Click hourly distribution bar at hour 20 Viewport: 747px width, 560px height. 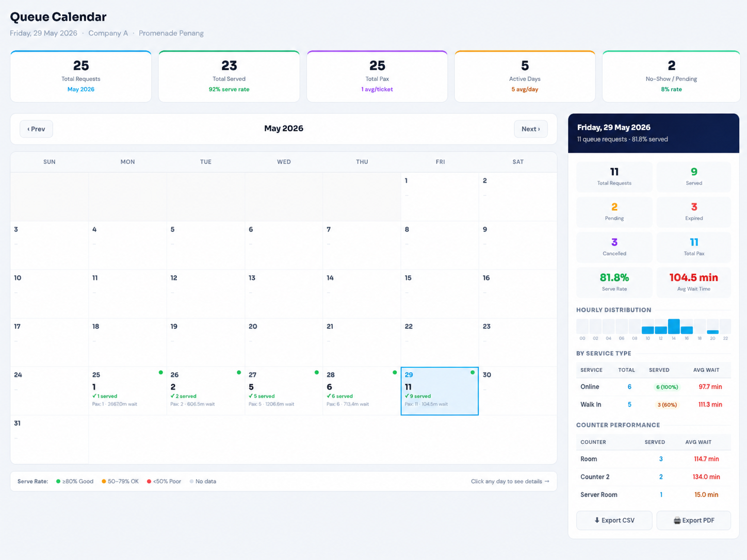click(713, 332)
